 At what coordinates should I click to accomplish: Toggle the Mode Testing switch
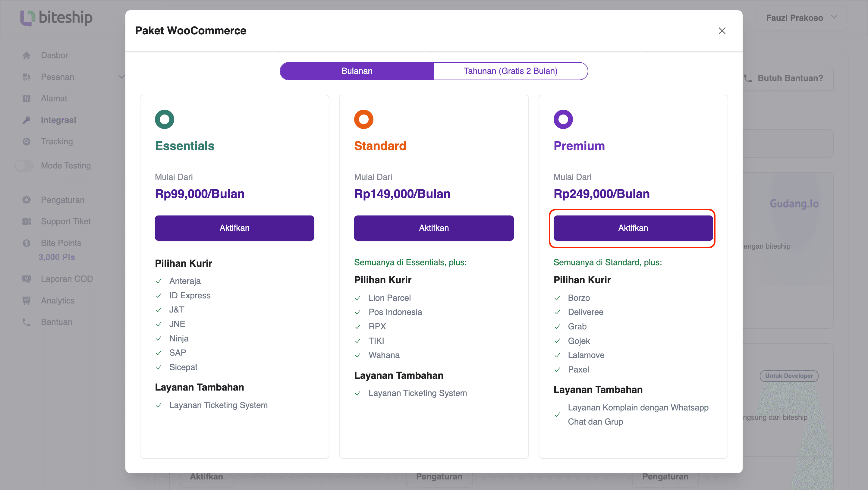(x=24, y=165)
